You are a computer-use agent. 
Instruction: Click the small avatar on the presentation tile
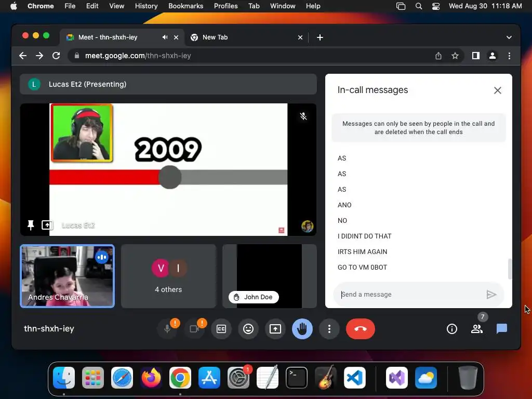coord(308,227)
